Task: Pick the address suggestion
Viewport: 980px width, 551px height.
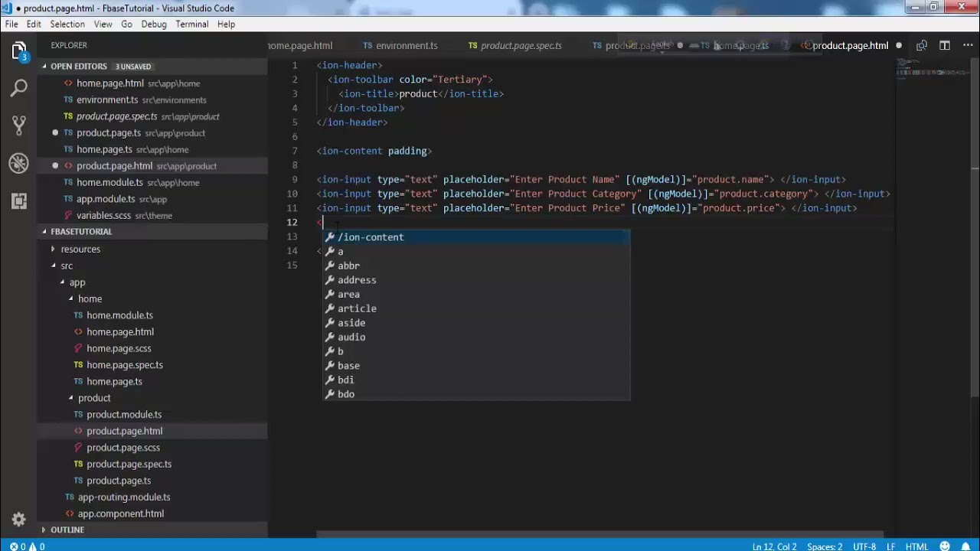Action: [475, 280]
